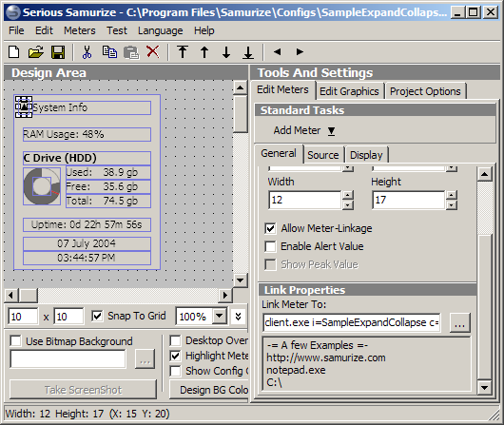
Task: Open the Help menu
Action: click(x=204, y=30)
